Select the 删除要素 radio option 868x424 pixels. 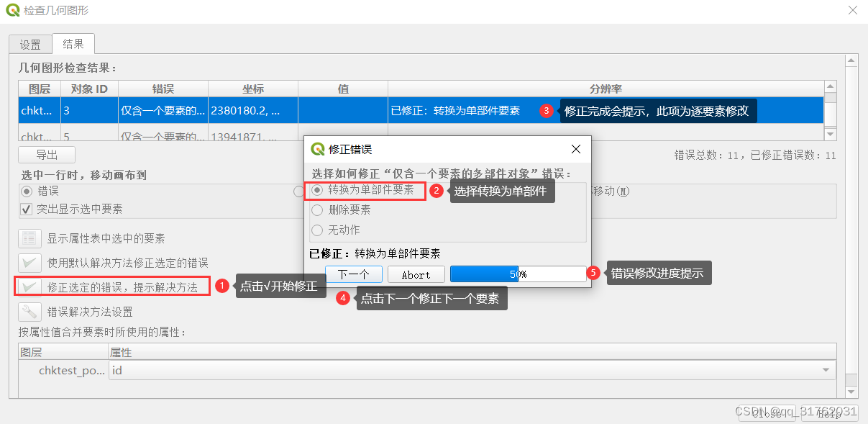[x=317, y=210]
